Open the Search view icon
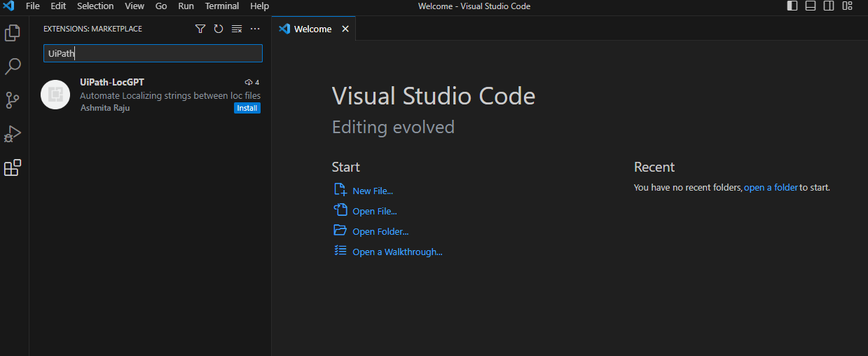 point(13,67)
